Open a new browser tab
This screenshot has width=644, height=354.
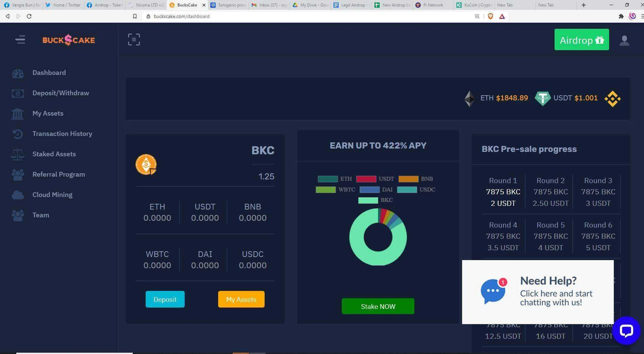[583, 5]
